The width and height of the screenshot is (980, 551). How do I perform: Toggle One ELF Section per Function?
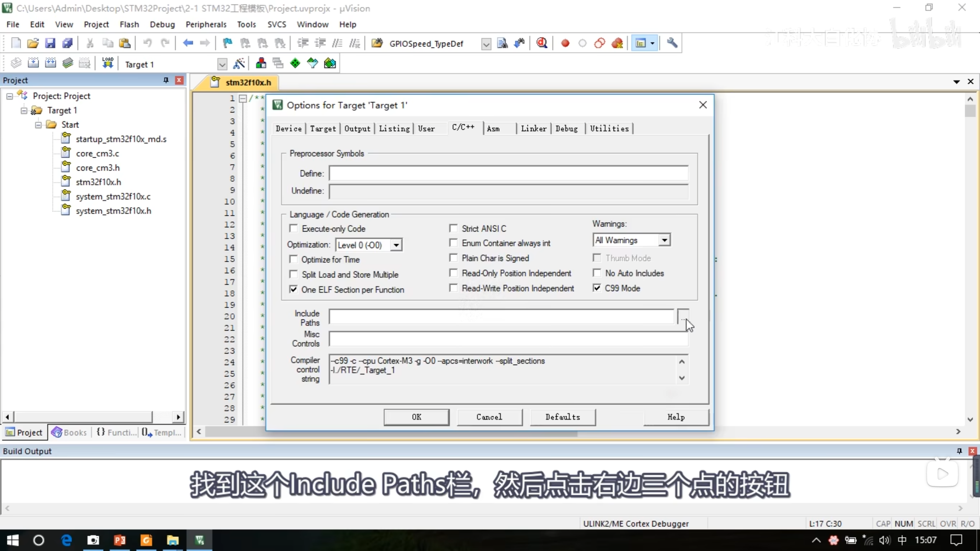click(294, 290)
